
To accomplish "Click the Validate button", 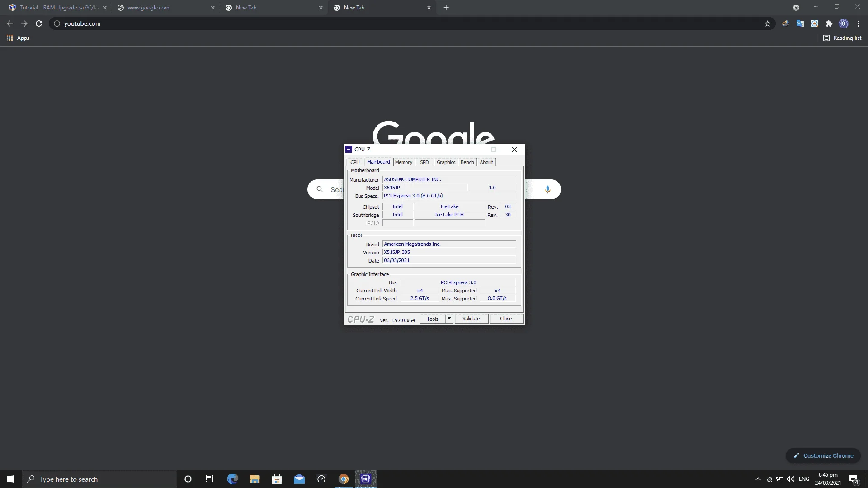I will (x=471, y=319).
